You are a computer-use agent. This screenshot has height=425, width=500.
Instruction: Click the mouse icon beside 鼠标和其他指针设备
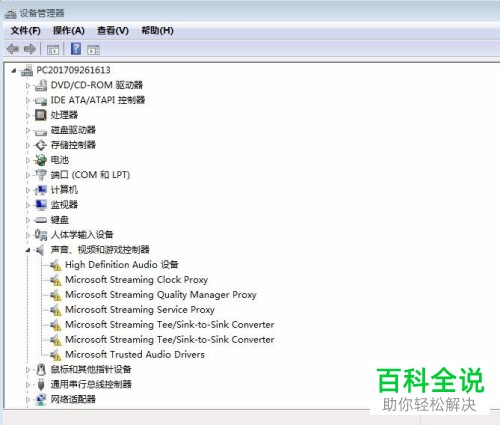(x=41, y=369)
